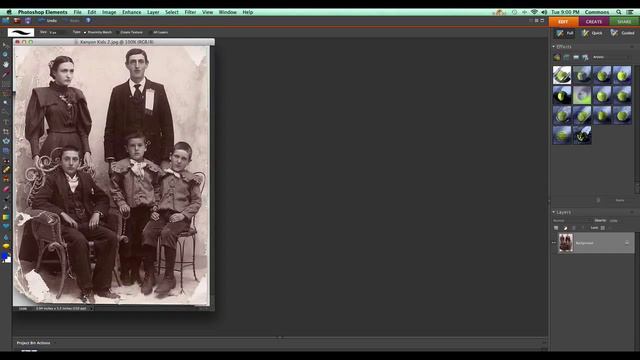Viewport: 640px width, 360px height.
Task: Hide the Background layer with eye toggle
Action: pyautogui.click(x=554, y=242)
